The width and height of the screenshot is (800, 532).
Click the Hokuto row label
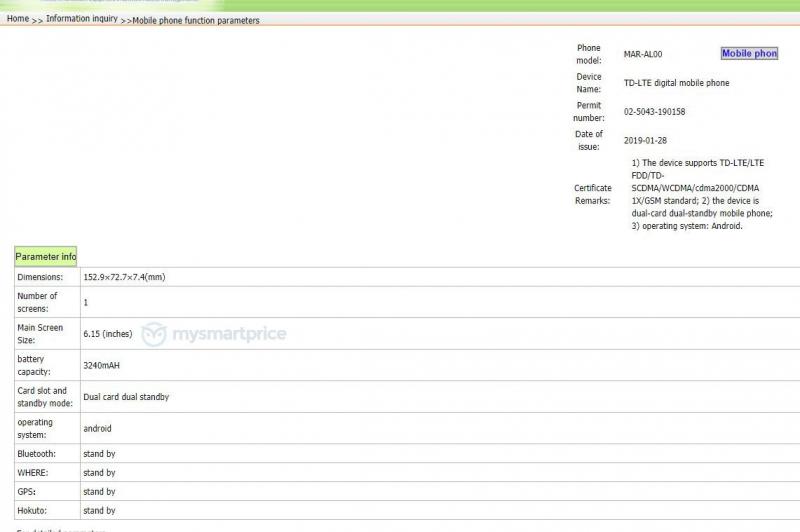[x=33, y=511]
